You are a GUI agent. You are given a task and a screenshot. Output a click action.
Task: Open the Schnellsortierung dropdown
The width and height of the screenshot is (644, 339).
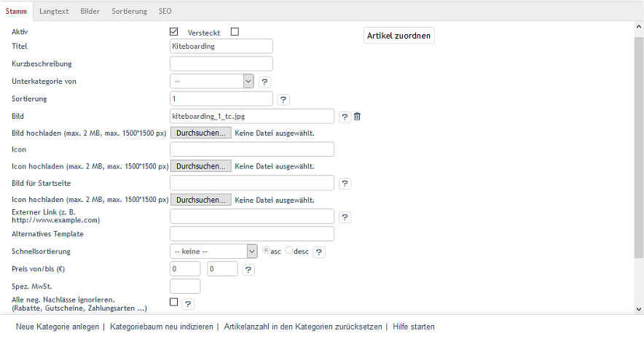213,251
